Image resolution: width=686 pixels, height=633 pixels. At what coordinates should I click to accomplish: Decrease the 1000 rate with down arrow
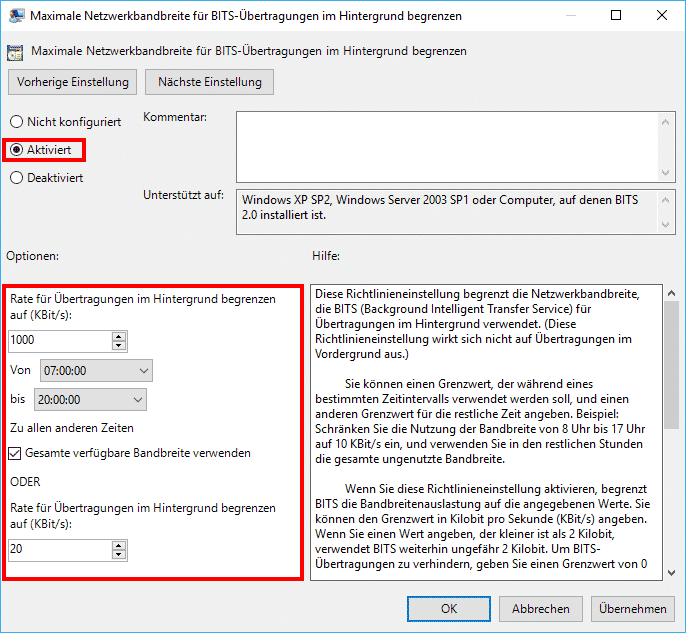click(x=119, y=346)
